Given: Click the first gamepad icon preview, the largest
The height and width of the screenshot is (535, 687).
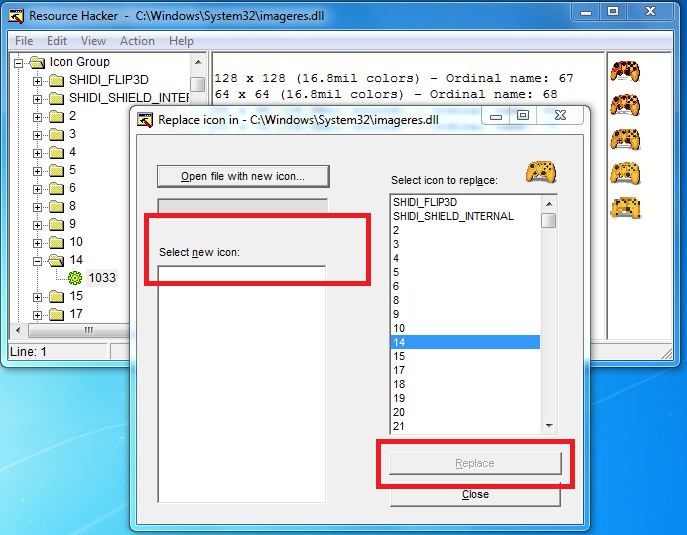Looking at the screenshot, I should click(625, 71).
